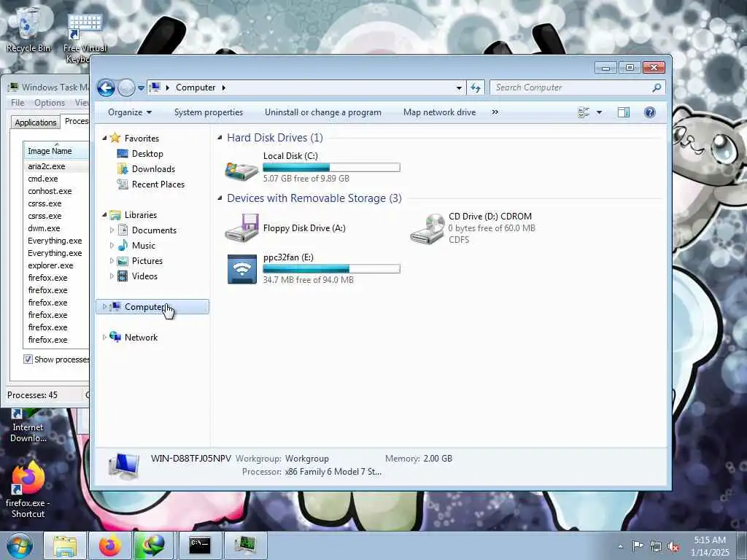747x560 pixels.
Task: Open the view options dropdown arrow
Action: [600, 112]
